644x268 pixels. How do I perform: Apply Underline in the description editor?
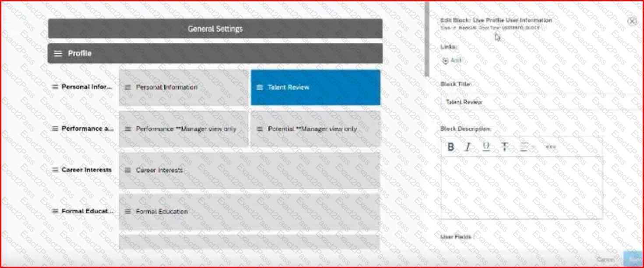click(x=486, y=147)
